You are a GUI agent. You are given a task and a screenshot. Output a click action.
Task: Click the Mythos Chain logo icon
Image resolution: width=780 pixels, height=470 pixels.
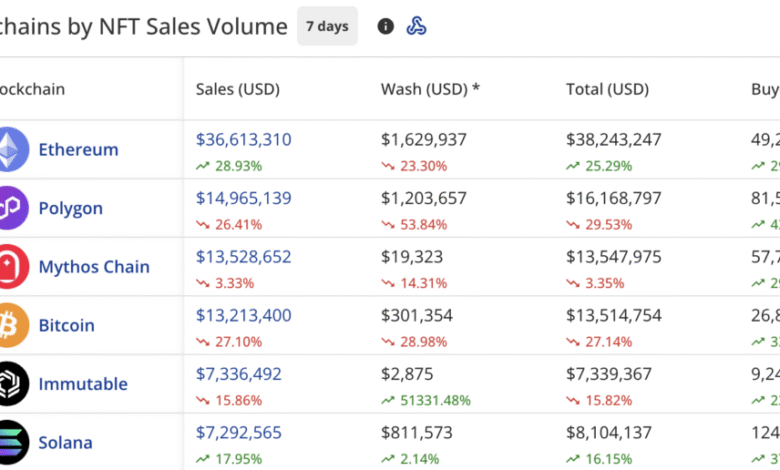click(12, 267)
